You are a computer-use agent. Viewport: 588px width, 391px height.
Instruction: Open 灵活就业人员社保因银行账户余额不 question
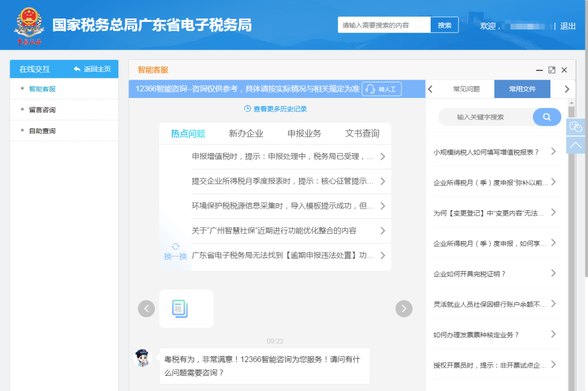tap(489, 304)
